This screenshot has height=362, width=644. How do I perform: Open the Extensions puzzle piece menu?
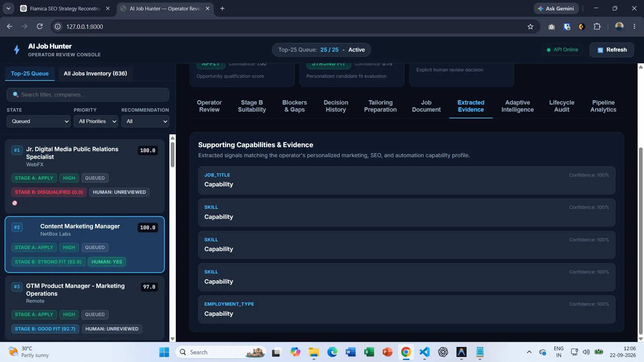click(597, 26)
